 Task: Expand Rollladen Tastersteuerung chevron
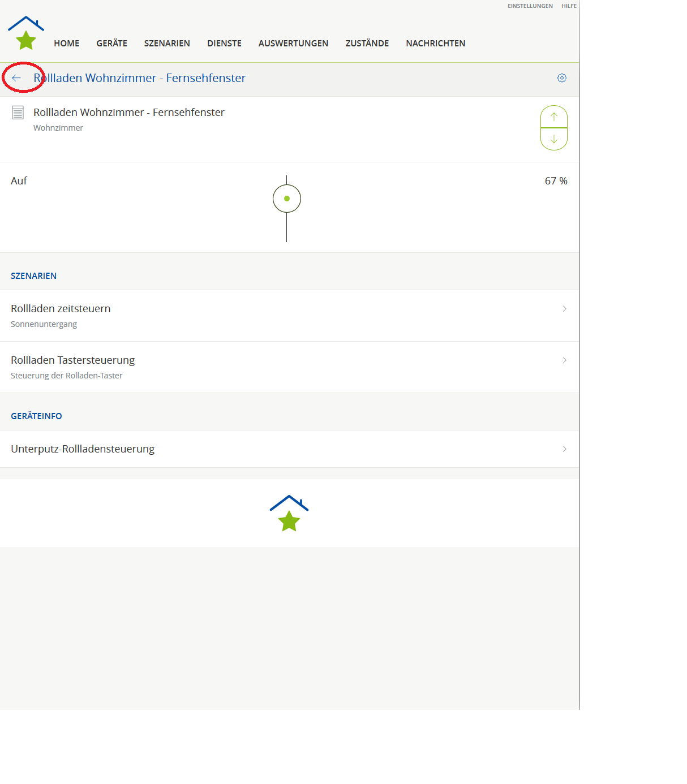pyautogui.click(x=564, y=360)
